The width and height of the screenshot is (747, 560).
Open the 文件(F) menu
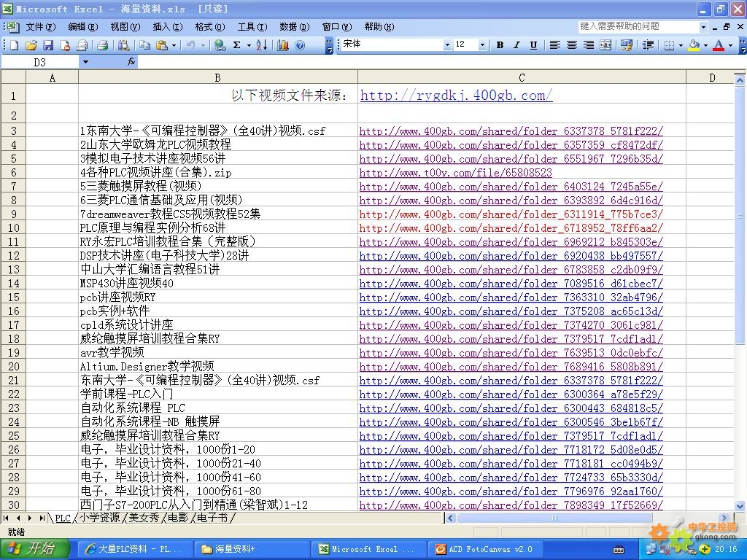tap(41, 27)
